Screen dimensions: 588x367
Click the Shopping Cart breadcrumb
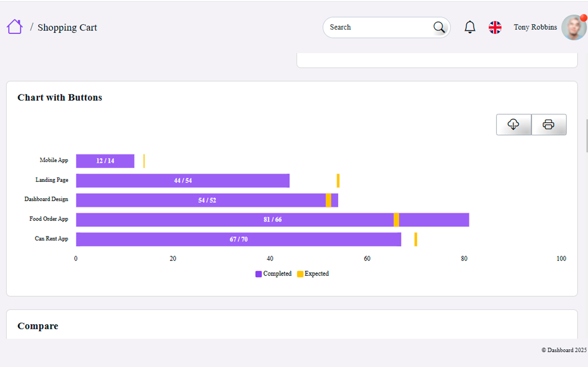(x=67, y=27)
